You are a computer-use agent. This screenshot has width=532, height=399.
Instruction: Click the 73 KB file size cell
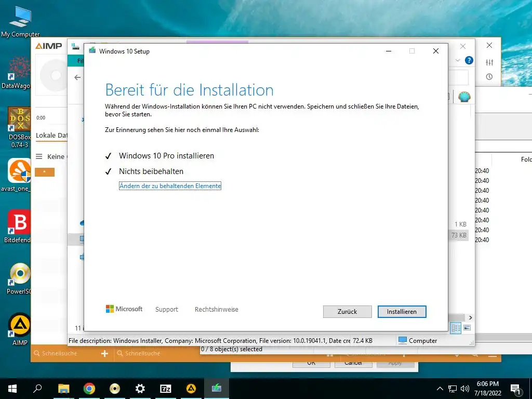point(459,235)
